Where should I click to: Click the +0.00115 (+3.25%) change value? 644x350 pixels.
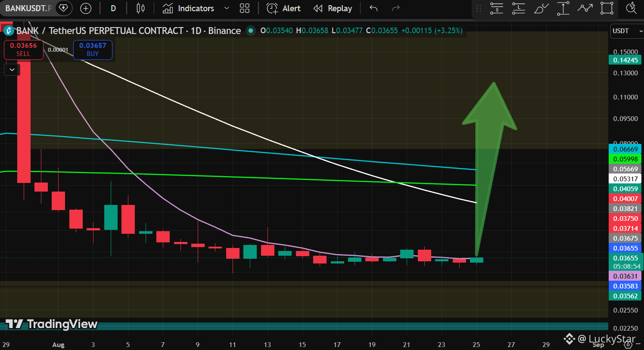432,31
